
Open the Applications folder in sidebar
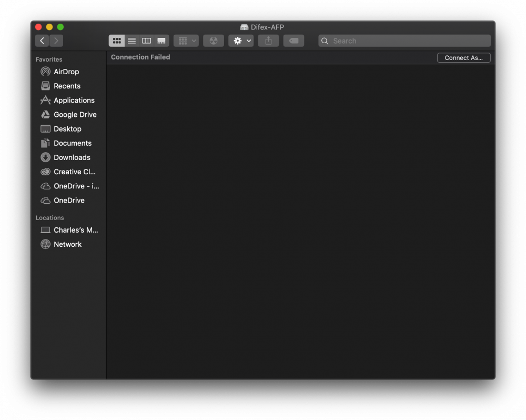(x=69, y=100)
